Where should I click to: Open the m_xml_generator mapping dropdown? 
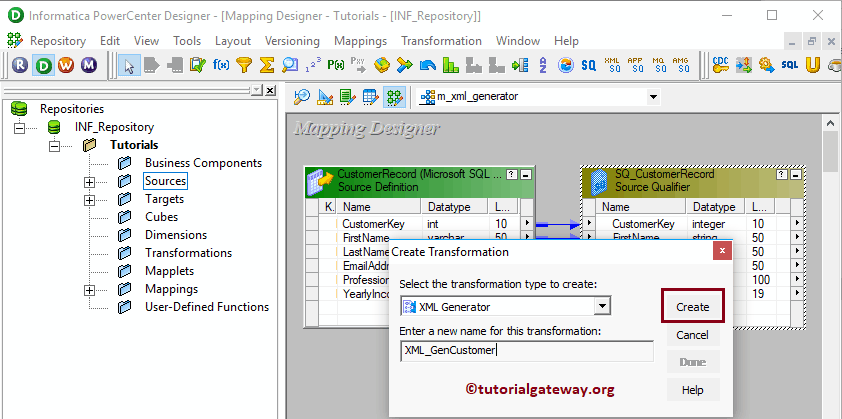click(x=653, y=97)
